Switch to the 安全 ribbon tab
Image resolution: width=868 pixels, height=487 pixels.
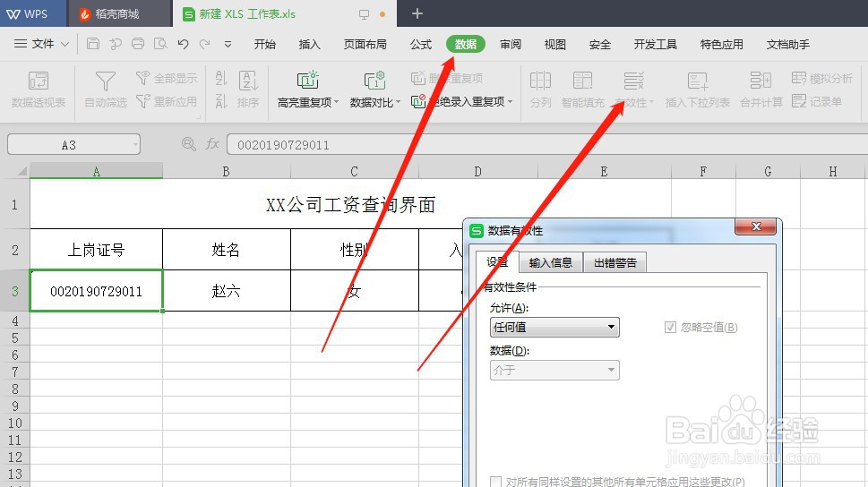pyautogui.click(x=599, y=44)
